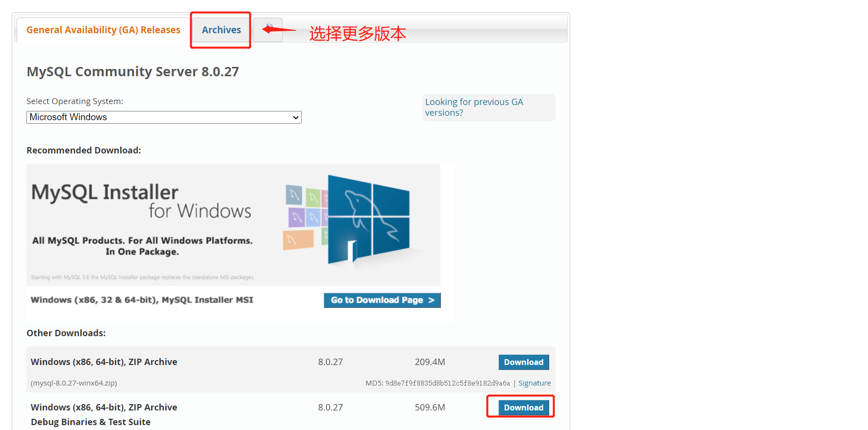The height and width of the screenshot is (430, 868).
Task: Click the (mysql-8.0.27-winx64.zip) file name
Action: [x=74, y=383]
